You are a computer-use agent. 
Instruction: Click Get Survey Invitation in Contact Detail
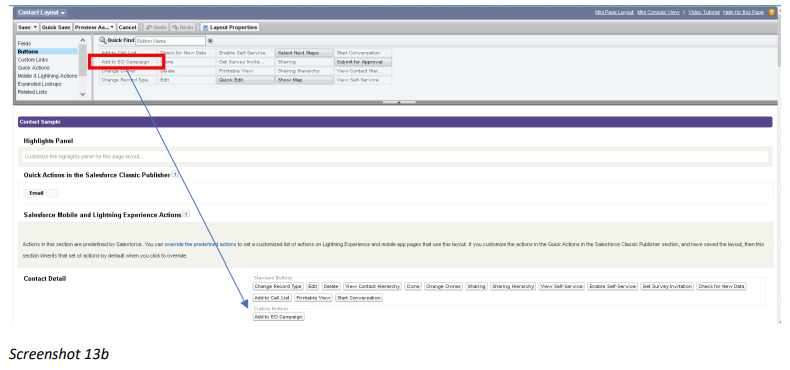pyautogui.click(x=667, y=286)
